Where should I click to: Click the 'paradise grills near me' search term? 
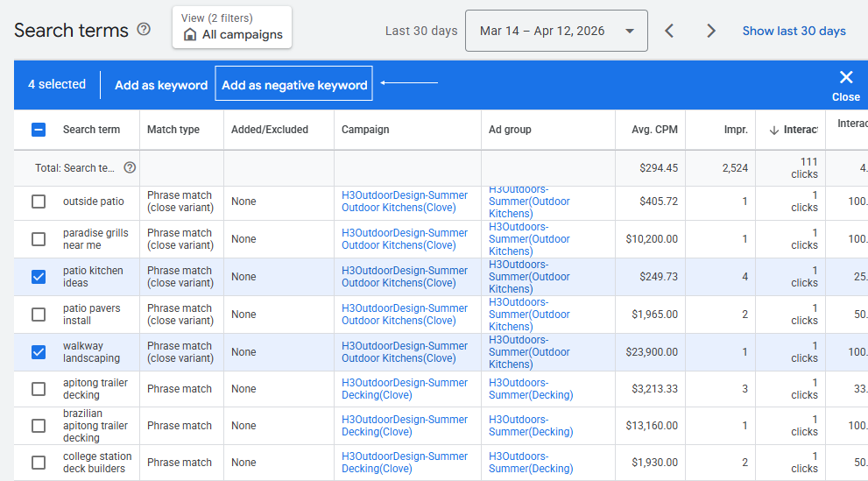point(95,239)
